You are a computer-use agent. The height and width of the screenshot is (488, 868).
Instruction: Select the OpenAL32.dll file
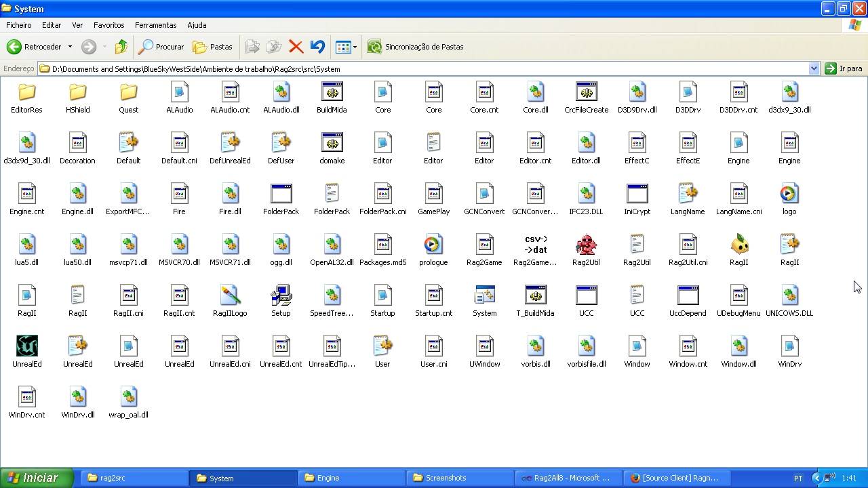[x=332, y=250]
